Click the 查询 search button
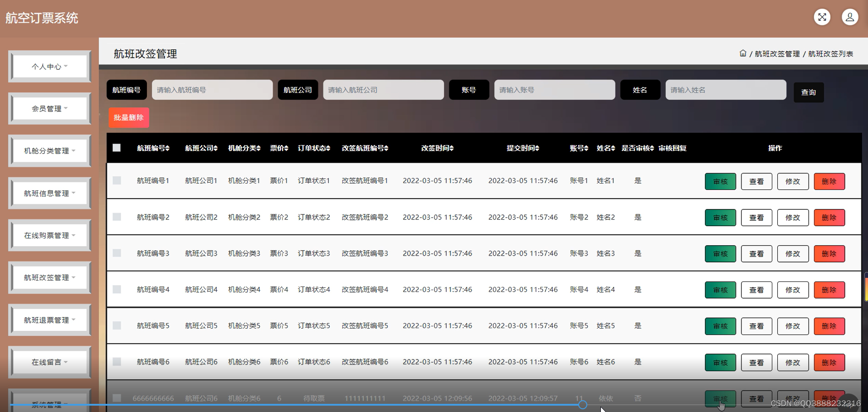The image size is (868, 412). 809,92
